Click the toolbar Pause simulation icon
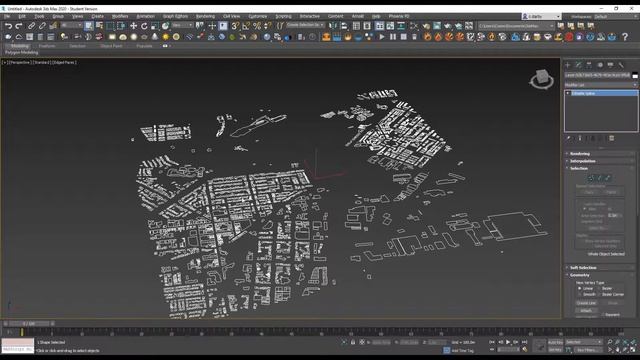Viewport: 640px width, 360px height. point(393,37)
